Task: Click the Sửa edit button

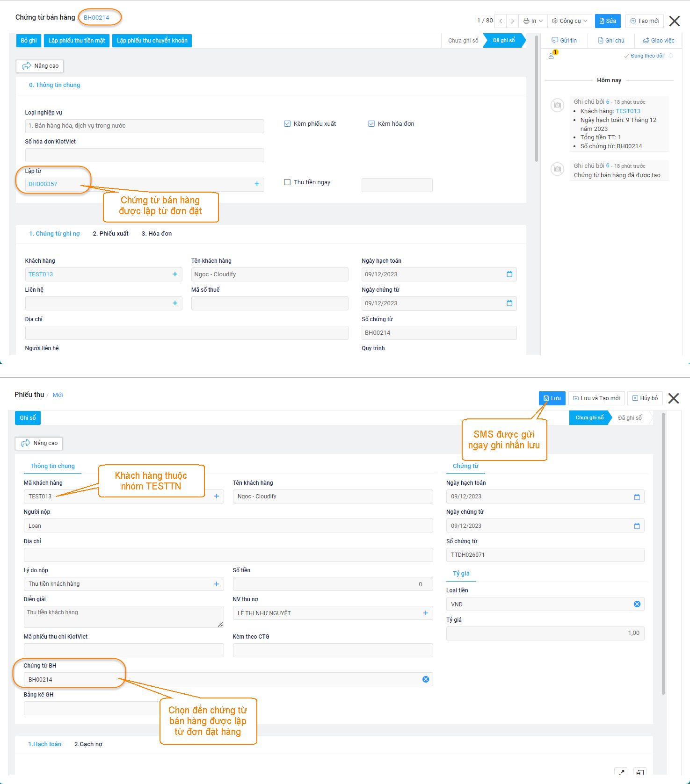Action: coord(608,21)
